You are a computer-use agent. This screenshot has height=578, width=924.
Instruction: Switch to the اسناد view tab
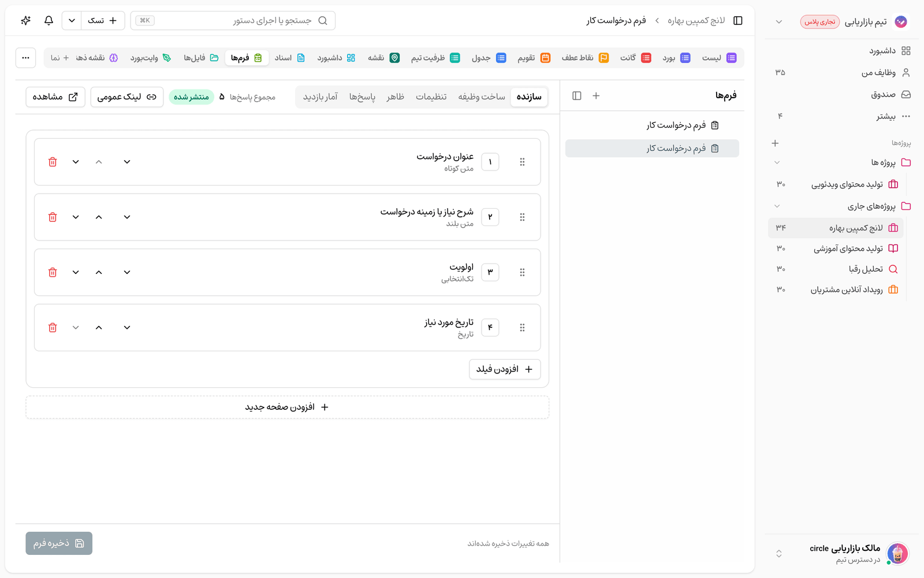click(289, 58)
